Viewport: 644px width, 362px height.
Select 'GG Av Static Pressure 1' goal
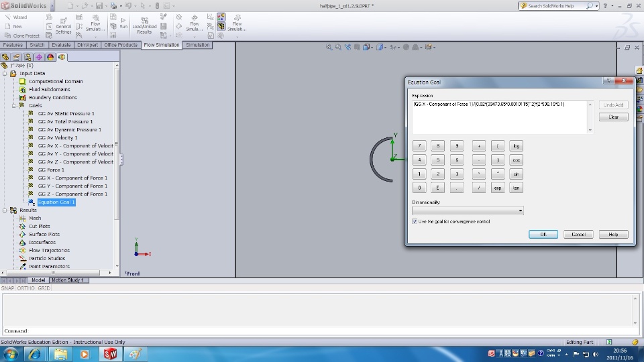pyautogui.click(x=66, y=114)
